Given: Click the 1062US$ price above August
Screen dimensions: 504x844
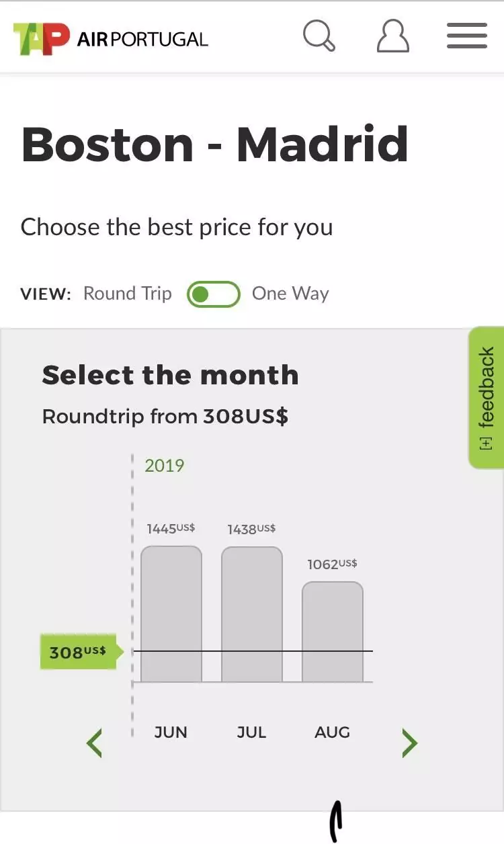Looking at the screenshot, I should click(x=332, y=564).
